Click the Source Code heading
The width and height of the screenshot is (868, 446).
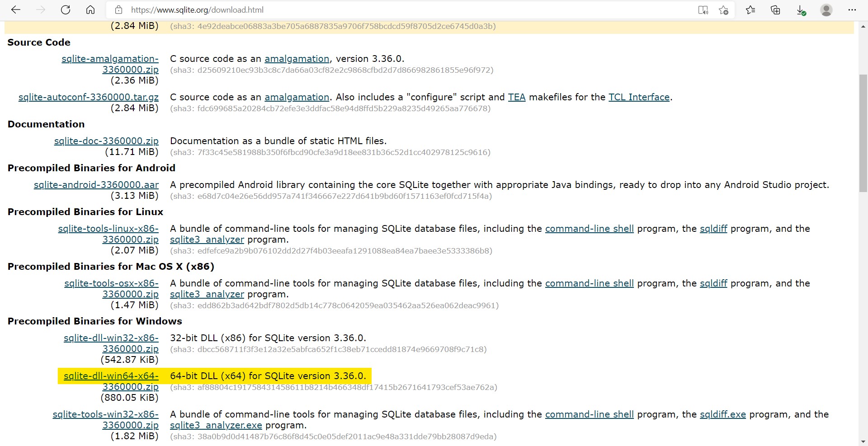coord(39,42)
